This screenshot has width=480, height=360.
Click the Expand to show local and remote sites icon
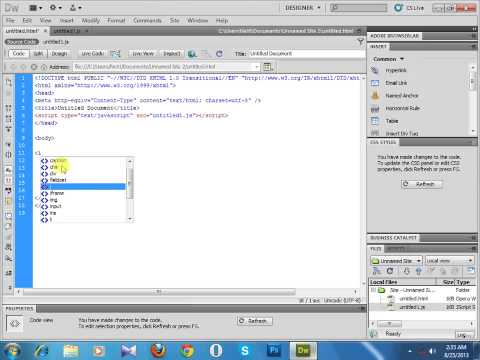471,270
